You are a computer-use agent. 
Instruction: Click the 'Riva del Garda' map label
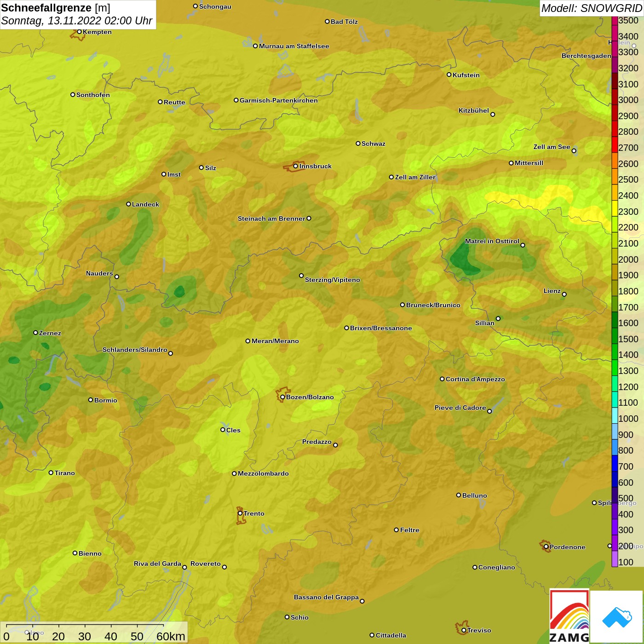157,563
